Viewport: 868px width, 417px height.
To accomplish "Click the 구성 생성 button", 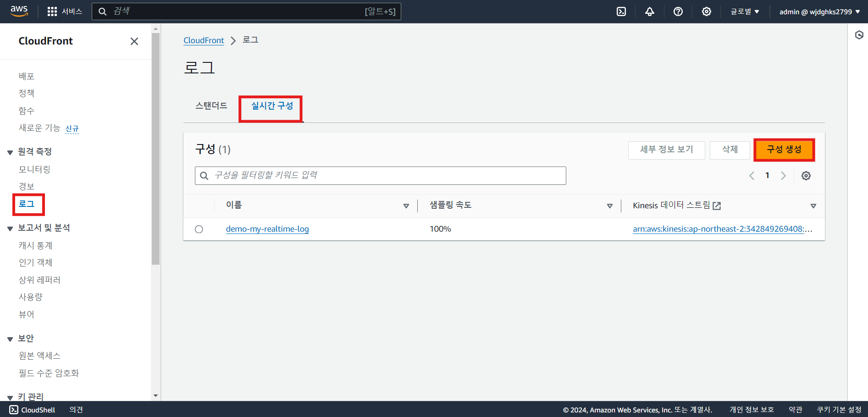I will [784, 150].
